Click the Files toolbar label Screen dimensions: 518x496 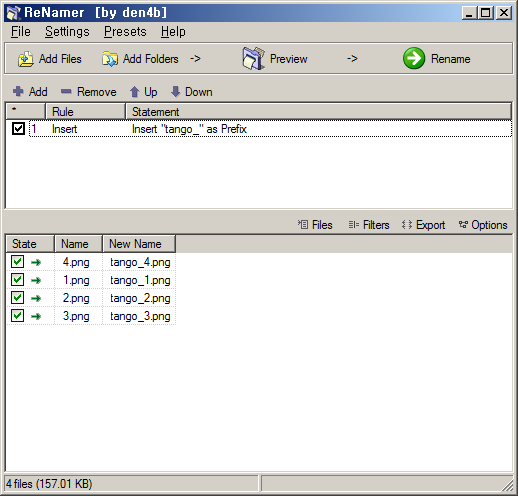click(x=322, y=225)
